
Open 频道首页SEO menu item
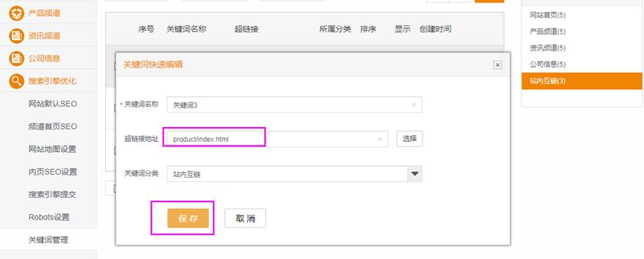tap(53, 126)
